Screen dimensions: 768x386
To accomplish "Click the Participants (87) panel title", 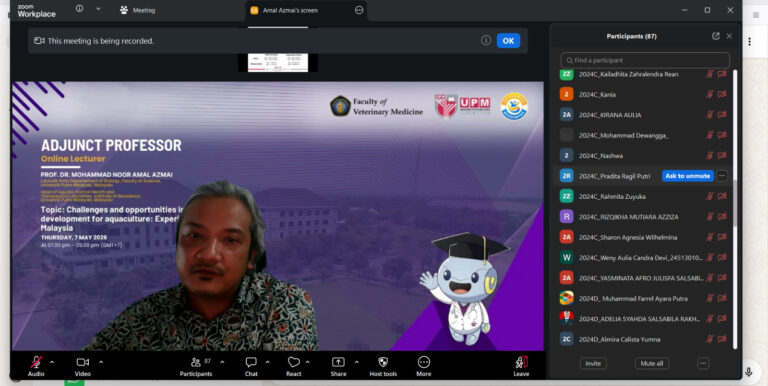I will click(x=631, y=36).
